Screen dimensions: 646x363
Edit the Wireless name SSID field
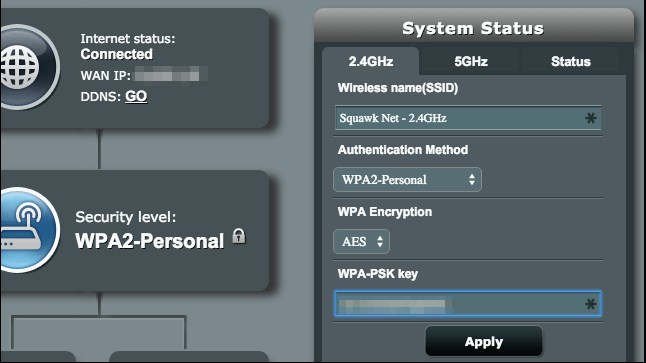point(468,118)
